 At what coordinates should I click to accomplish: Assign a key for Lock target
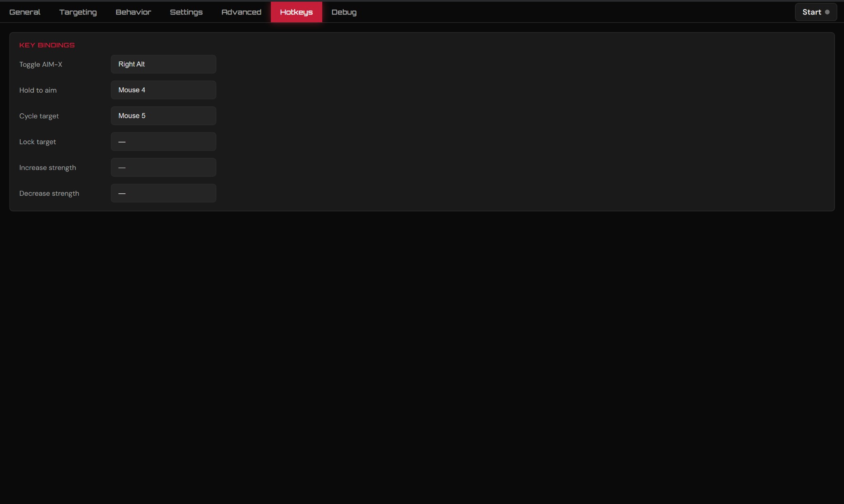click(163, 141)
